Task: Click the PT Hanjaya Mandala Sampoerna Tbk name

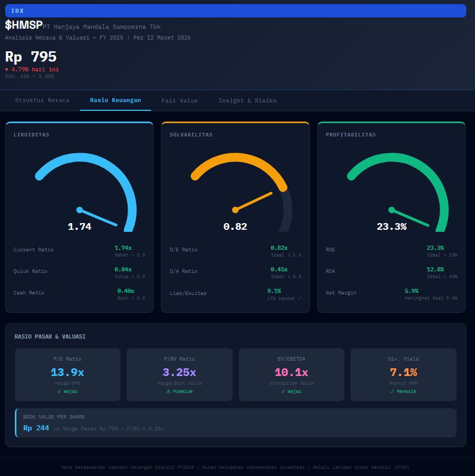Action: pos(101,27)
